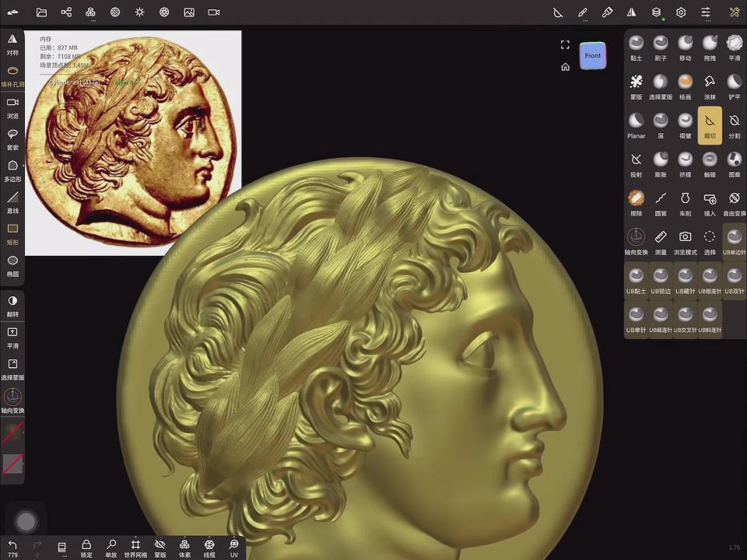The image size is (747, 560).
Task: Select 多边形 (Polygon) shape mode
Action: (x=12, y=171)
